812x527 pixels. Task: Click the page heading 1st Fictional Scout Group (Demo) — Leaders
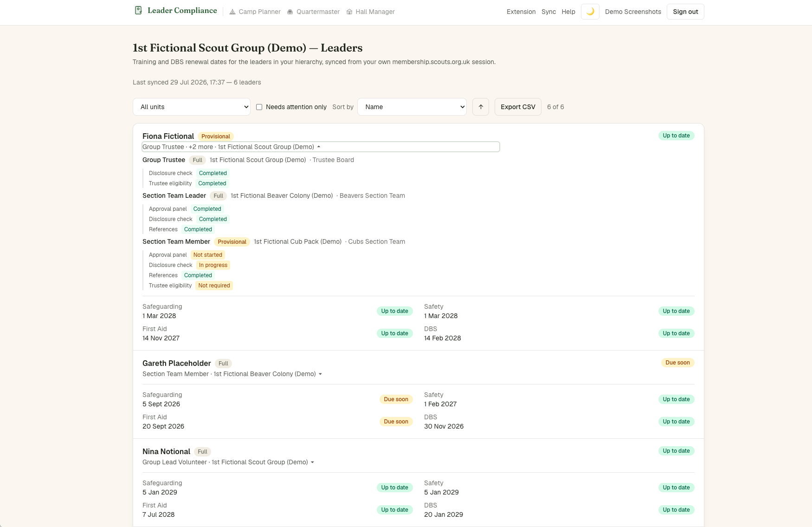tap(247, 48)
